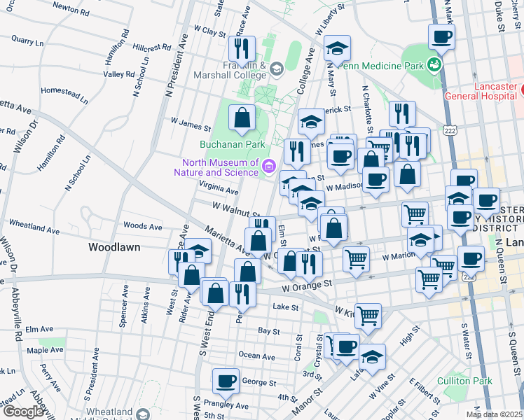Click the restaurant marker over Franklin & Marshall College
The height and width of the screenshot is (420, 524).
tap(242, 50)
